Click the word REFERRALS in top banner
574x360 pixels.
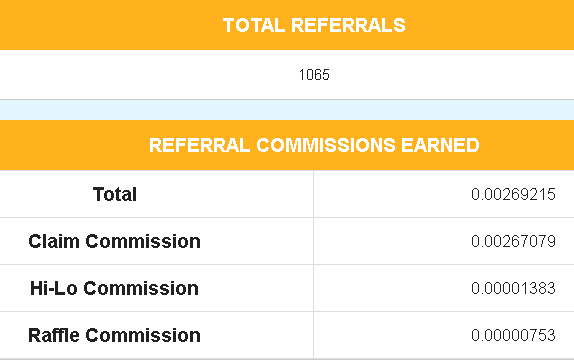(348, 25)
